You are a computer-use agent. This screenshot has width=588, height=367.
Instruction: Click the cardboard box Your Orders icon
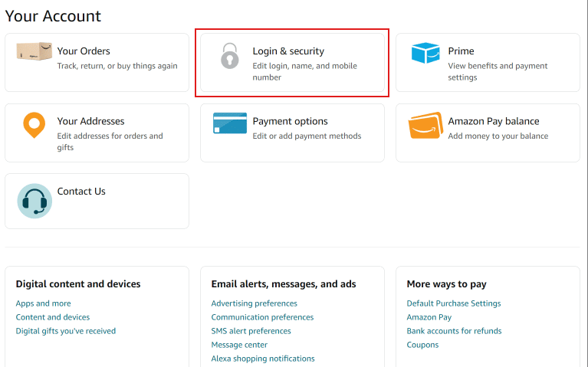34,51
